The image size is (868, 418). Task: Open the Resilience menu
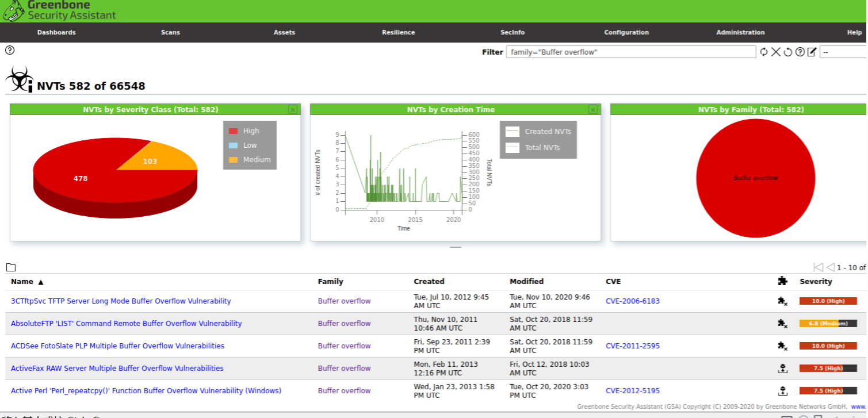tap(398, 33)
